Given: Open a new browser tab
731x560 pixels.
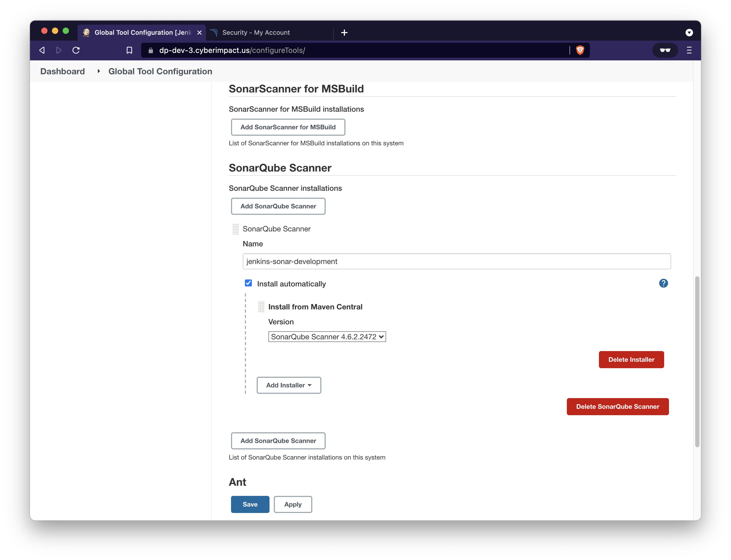Looking at the screenshot, I should (344, 33).
